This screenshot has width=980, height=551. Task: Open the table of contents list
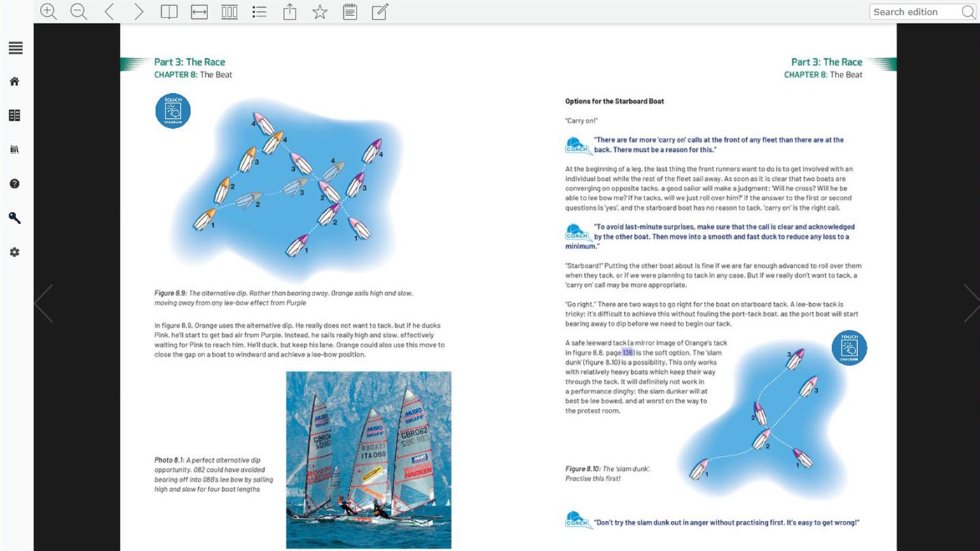(259, 11)
